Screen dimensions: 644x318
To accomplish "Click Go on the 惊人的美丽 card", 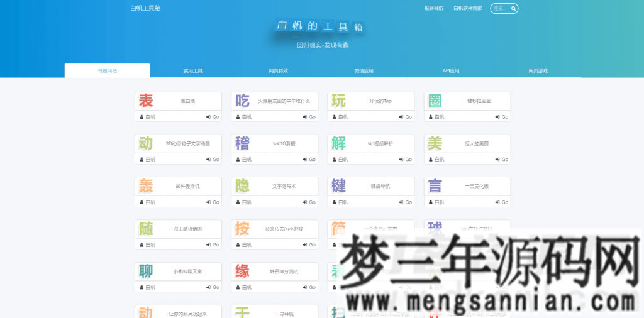I will pos(502,160).
